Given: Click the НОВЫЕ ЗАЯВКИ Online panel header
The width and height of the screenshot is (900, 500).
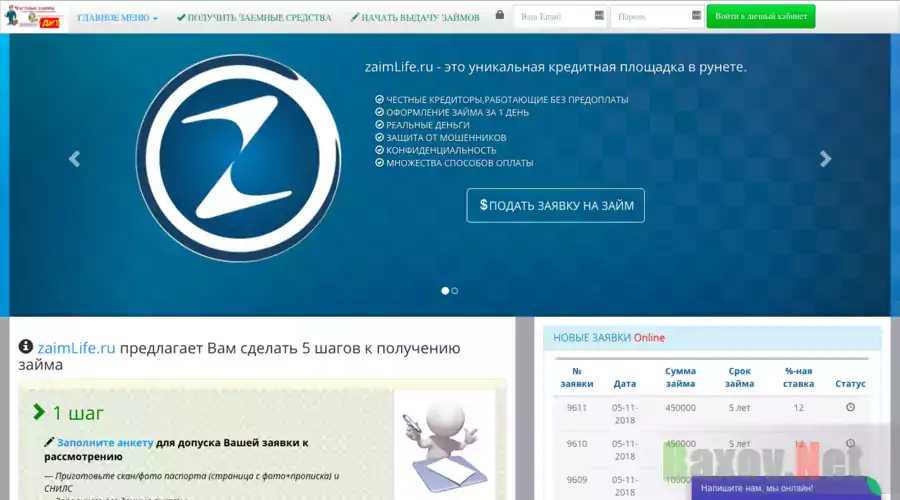Looking at the screenshot, I should tap(712, 338).
